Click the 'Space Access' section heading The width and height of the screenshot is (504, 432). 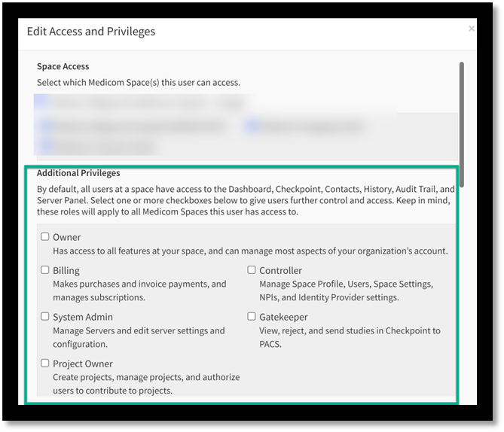[63, 66]
